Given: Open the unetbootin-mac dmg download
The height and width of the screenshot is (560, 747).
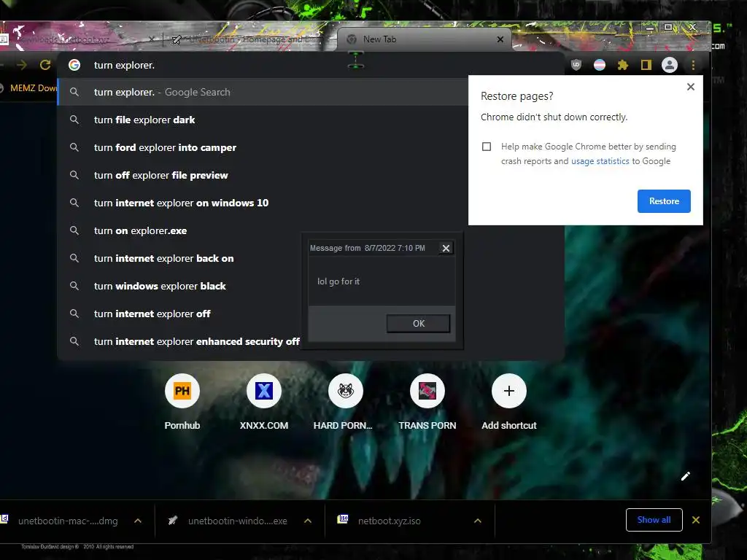Looking at the screenshot, I should 68,521.
